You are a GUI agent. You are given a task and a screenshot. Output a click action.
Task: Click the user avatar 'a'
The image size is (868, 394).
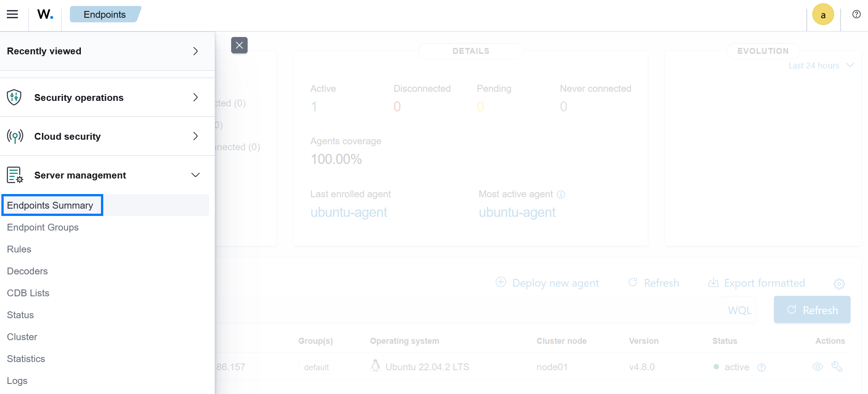pos(823,15)
